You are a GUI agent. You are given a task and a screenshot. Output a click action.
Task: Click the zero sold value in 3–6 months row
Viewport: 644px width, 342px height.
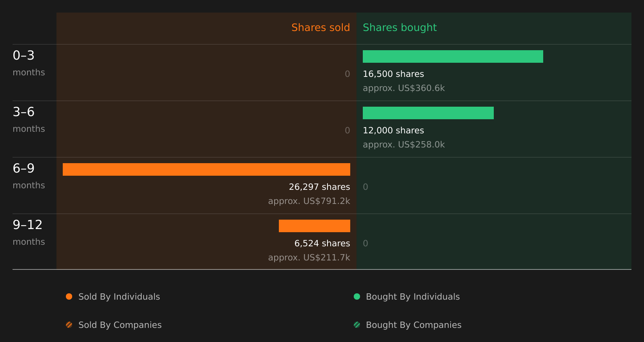(347, 131)
